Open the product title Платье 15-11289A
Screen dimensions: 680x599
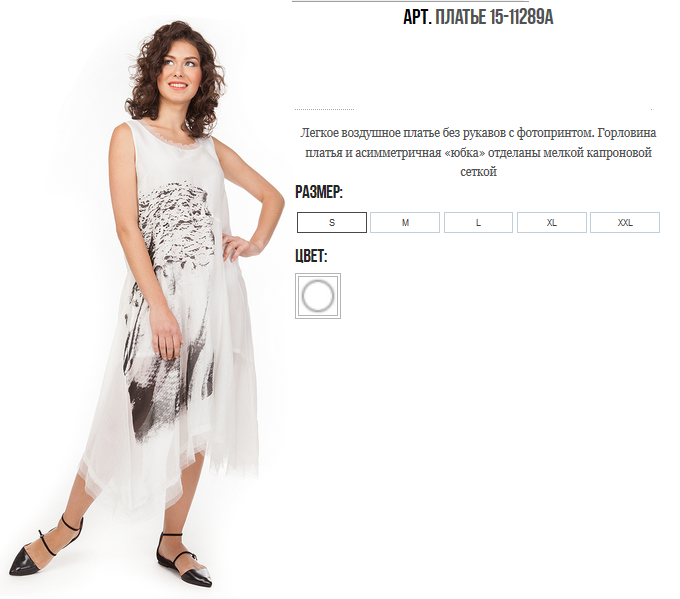(494, 17)
